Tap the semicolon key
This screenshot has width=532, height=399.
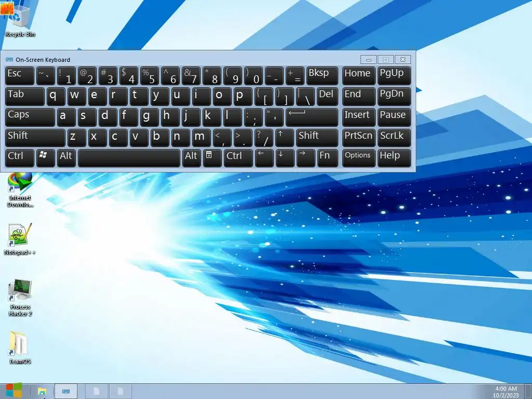tap(254, 117)
